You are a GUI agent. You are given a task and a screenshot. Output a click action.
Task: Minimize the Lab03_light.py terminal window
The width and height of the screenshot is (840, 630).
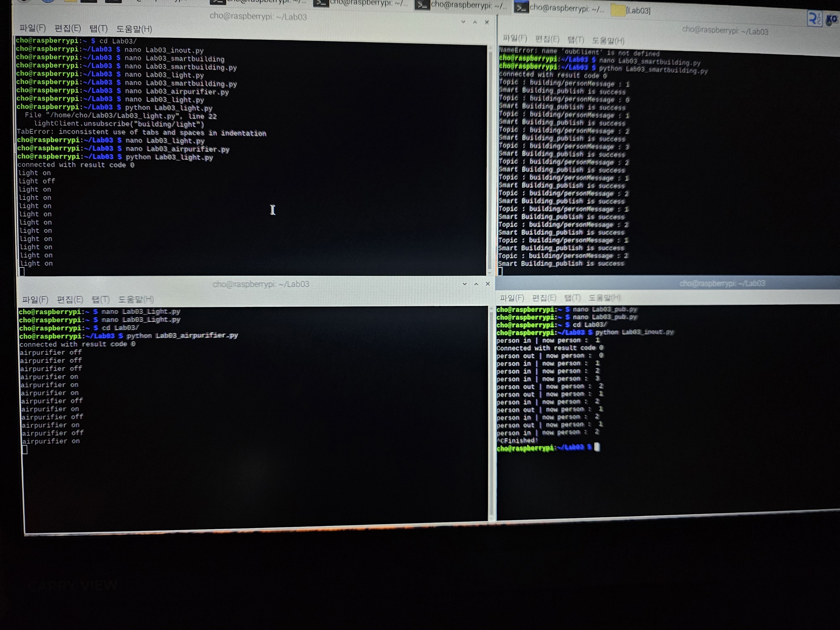point(463,22)
